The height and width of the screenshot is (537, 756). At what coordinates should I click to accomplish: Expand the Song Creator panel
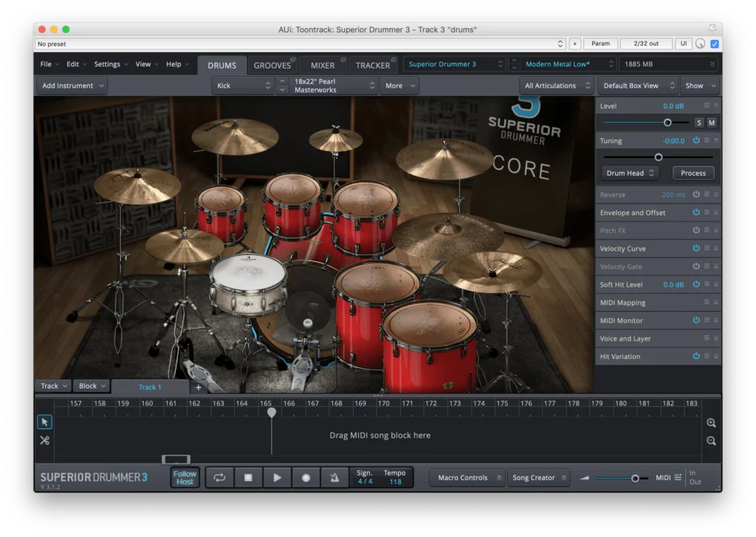tap(538, 478)
